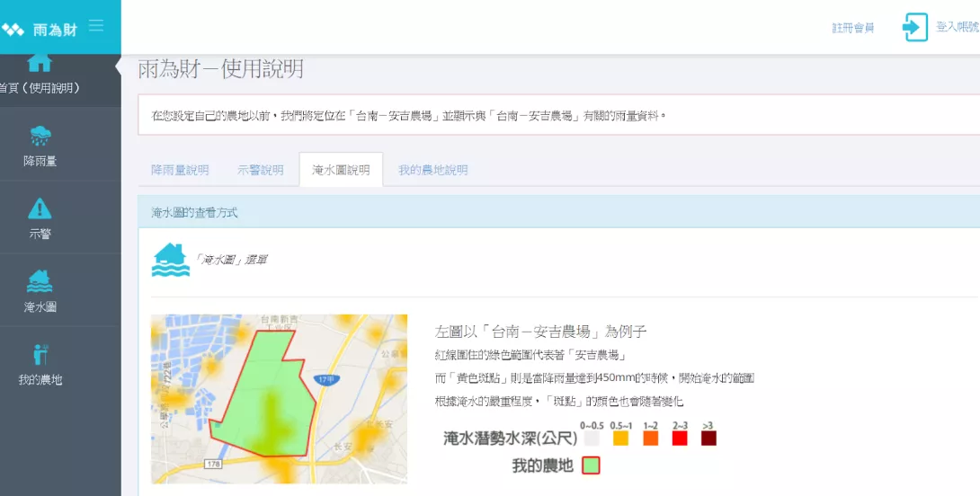
Task: Click the 雨為財－使用說明 page heading
Action: point(220,69)
